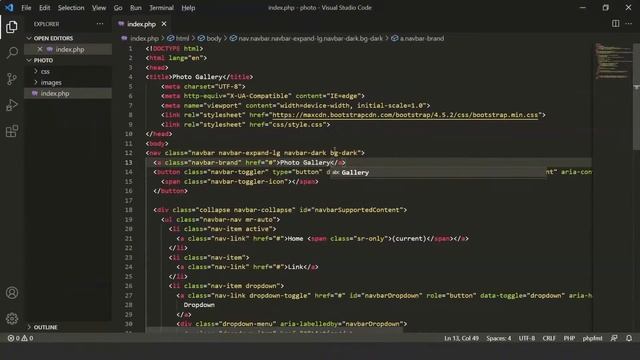This screenshot has width=640, height=360.
Task: Open the Run menu
Action: (x=136, y=8)
